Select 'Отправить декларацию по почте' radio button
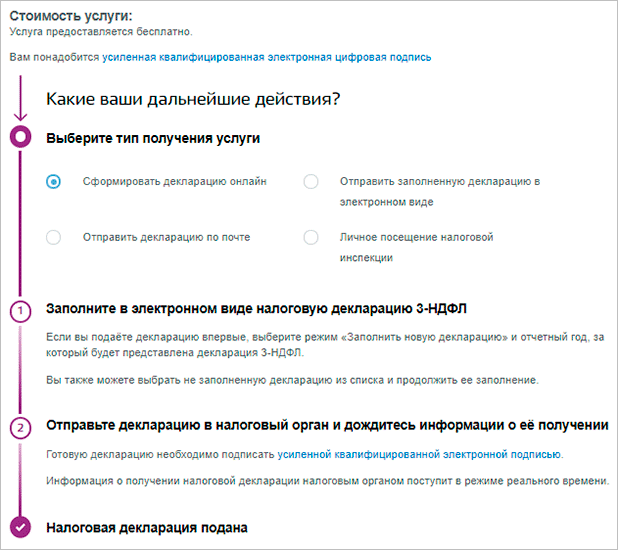 coord(54,237)
